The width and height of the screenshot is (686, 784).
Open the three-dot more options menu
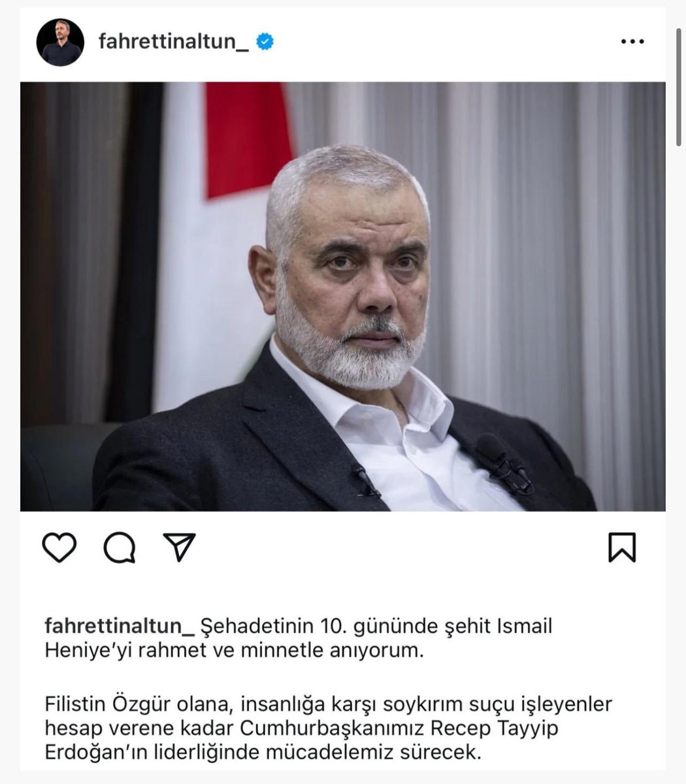click(x=632, y=42)
